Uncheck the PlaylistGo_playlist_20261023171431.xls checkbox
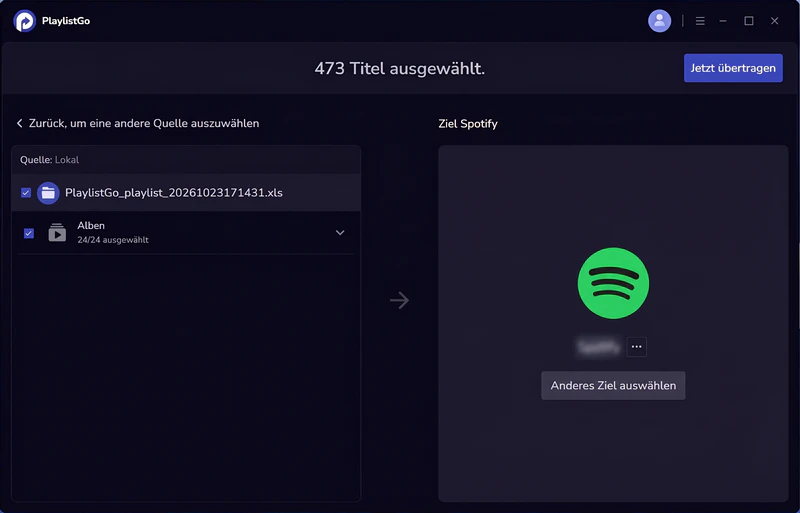 coord(26,192)
